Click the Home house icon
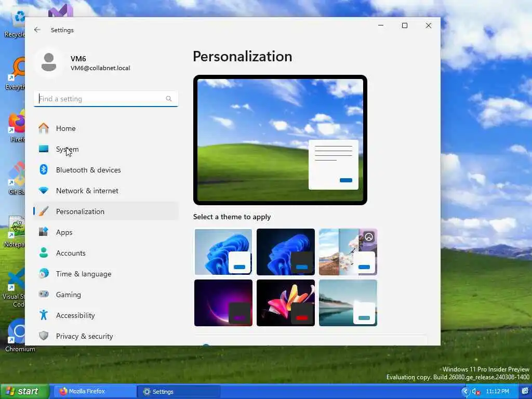The width and height of the screenshot is (532, 399). click(44, 128)
